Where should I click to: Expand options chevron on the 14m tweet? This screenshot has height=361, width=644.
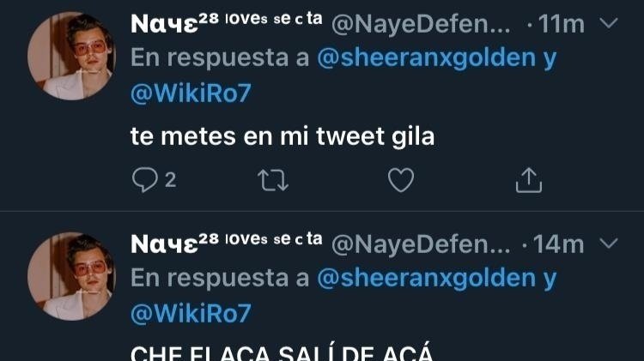[608, 244]
